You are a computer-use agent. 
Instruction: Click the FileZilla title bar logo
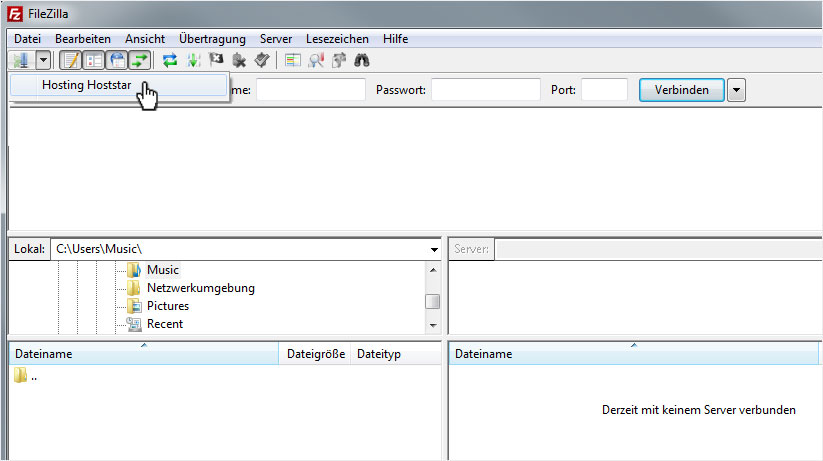[15, 14]
